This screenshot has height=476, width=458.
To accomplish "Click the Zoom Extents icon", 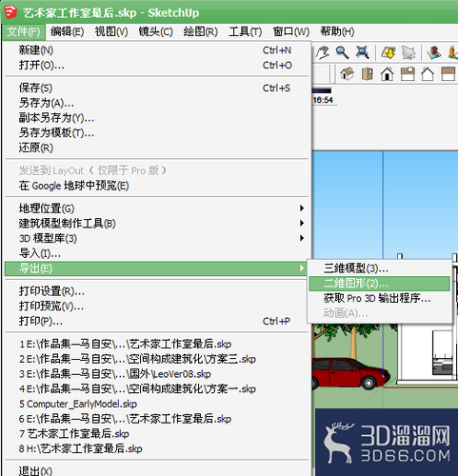I will click(362, 52).
